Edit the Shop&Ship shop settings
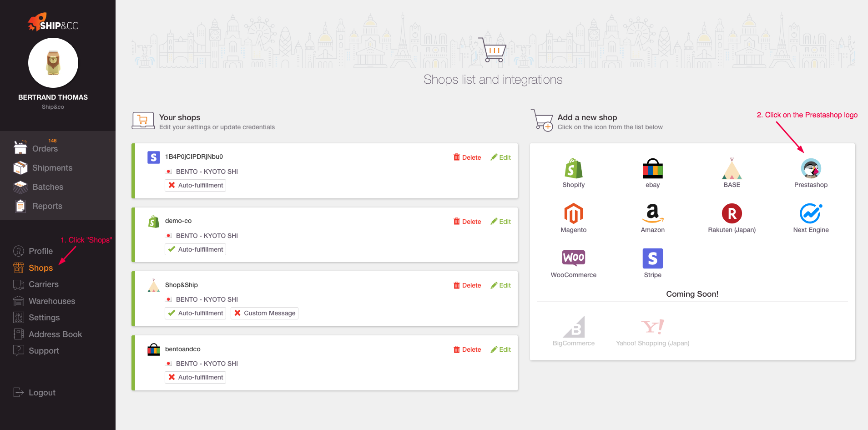Image resolution: width=868 pixels, height=430 pixels. [500, 285]
